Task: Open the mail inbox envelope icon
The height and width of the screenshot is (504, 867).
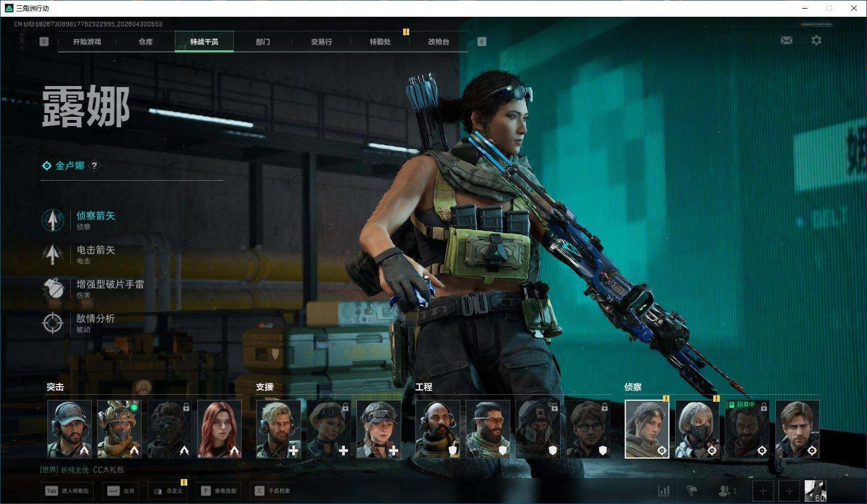Action: (786, 41)
